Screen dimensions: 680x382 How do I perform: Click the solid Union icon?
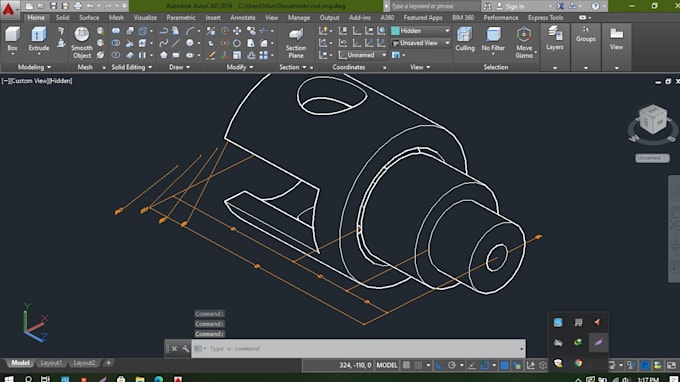click(x=116, y=31)
